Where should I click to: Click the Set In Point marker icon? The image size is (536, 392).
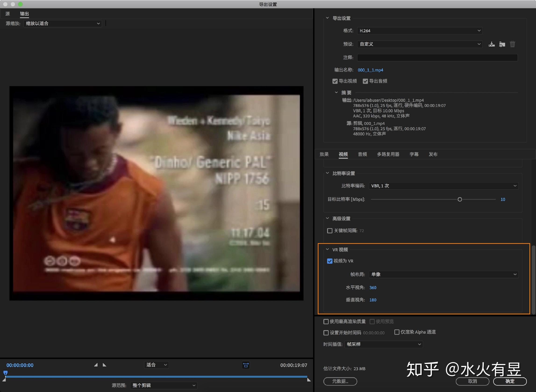pos(96,365)
